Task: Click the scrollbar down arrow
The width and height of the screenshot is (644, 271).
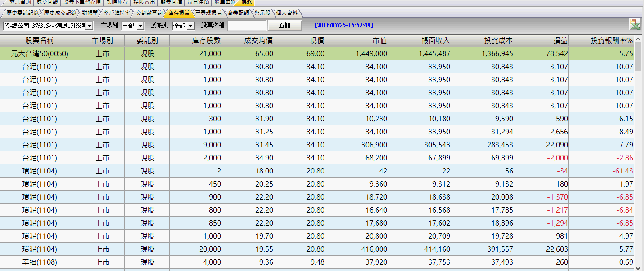Action: coord(639,267)
